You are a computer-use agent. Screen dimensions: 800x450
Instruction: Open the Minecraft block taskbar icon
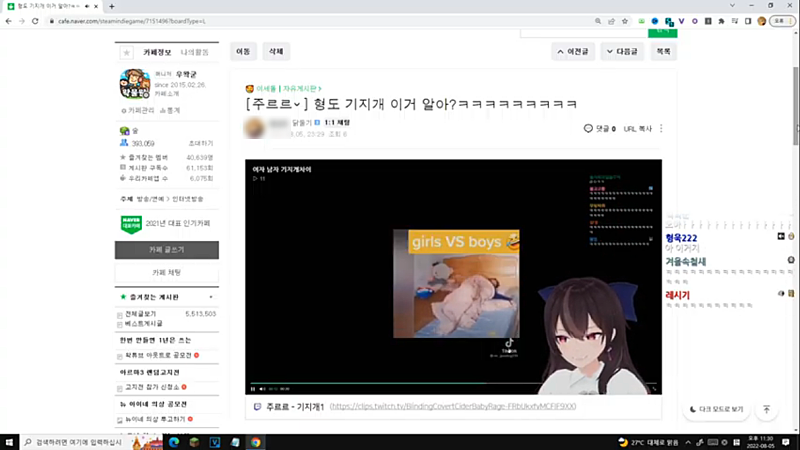point(194,442)
